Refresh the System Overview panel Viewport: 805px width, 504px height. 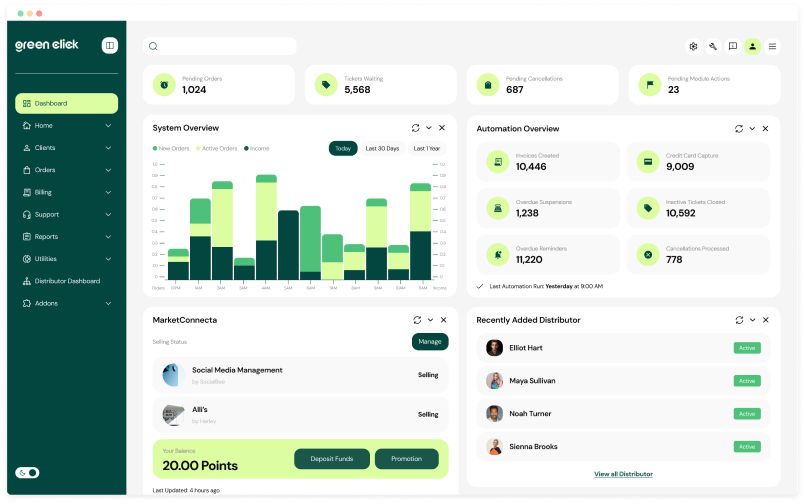[415, 128]
